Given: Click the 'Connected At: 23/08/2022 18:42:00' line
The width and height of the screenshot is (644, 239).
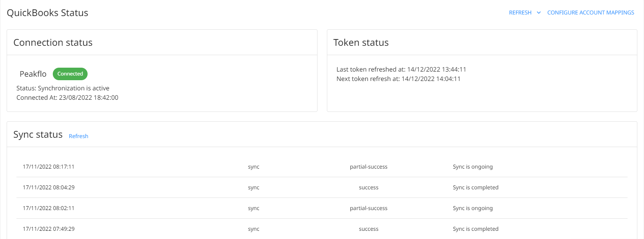Looking at the screenshot, I should 67,98.
